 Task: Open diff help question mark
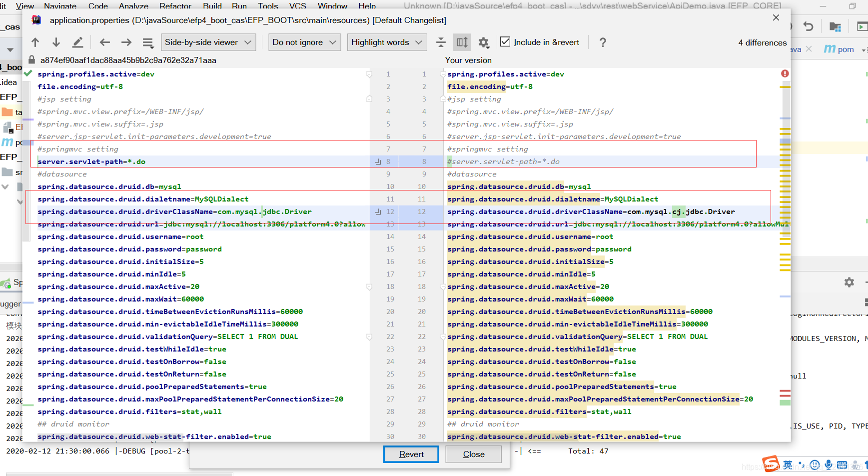(603, 42)
